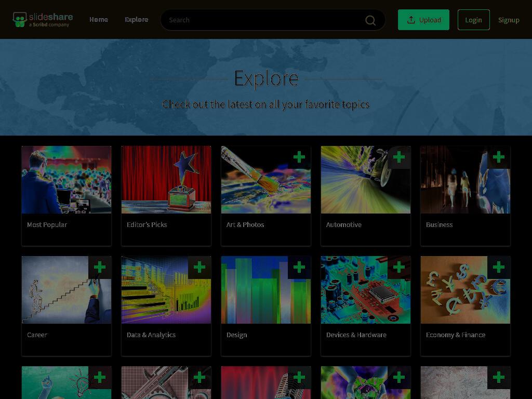Screen dimensions: 532x399
Task: Add Business topic with plus icon
Action: [498, 157]
